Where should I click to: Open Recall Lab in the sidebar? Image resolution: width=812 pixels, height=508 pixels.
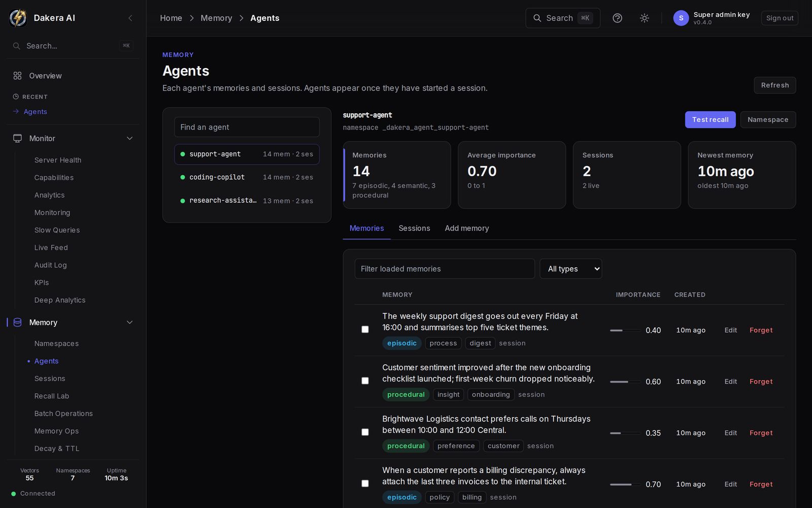(x=52, y=396)
